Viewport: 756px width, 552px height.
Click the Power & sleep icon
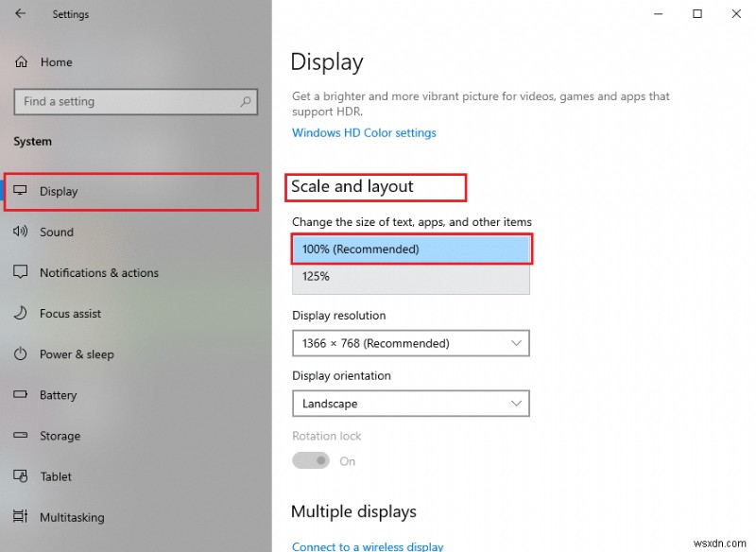pyautogui.click(x=21, y=354)
